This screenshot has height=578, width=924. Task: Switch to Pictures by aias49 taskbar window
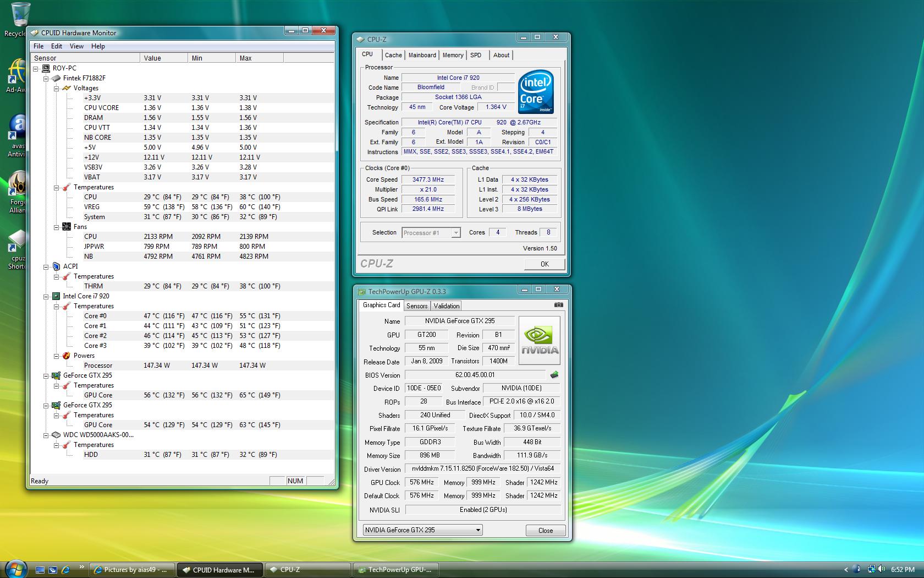(131, 570)
